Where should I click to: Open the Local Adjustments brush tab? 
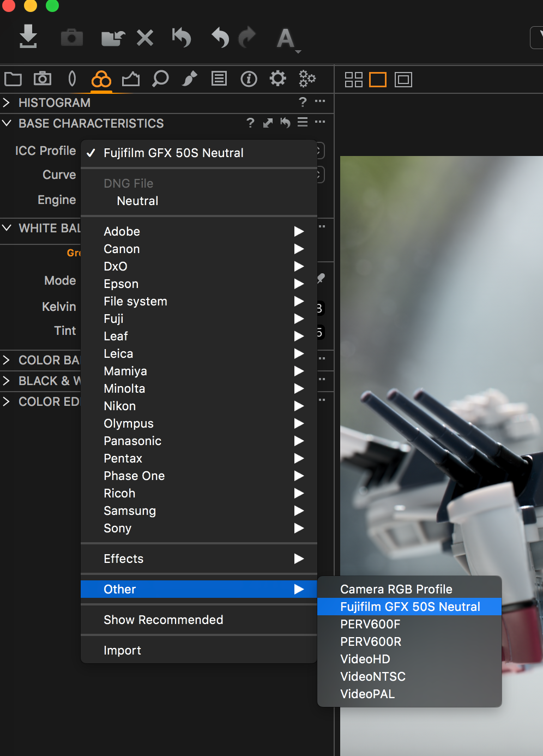(x=189, y=79)
